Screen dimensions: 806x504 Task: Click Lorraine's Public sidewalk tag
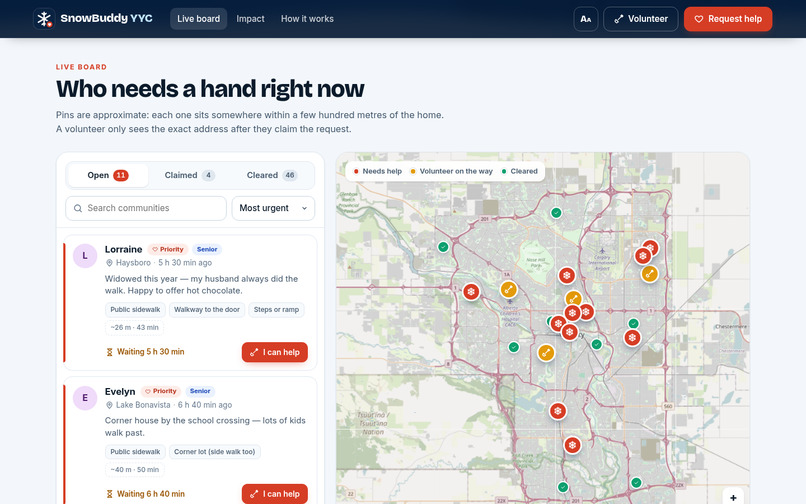tap(135, 310)
